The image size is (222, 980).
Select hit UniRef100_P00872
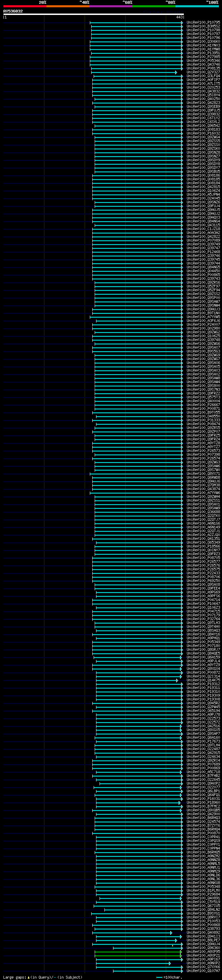(x=203, y=673)
